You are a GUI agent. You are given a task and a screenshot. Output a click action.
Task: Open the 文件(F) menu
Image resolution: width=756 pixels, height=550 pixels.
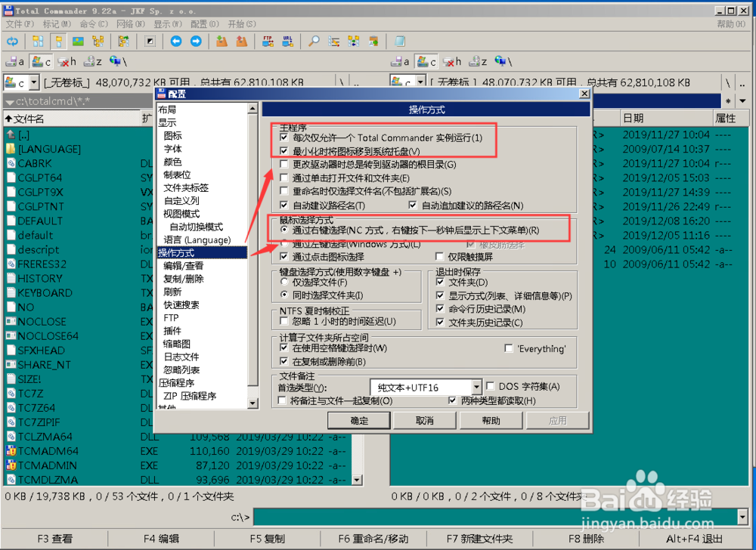click(20, 23)
